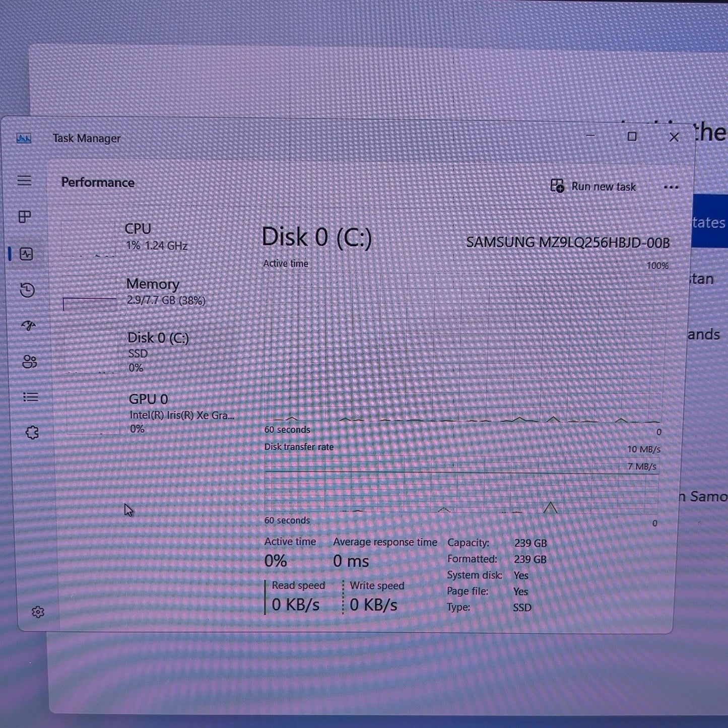Select the Performance page icon
728x728 pixels.
(26, 253)
